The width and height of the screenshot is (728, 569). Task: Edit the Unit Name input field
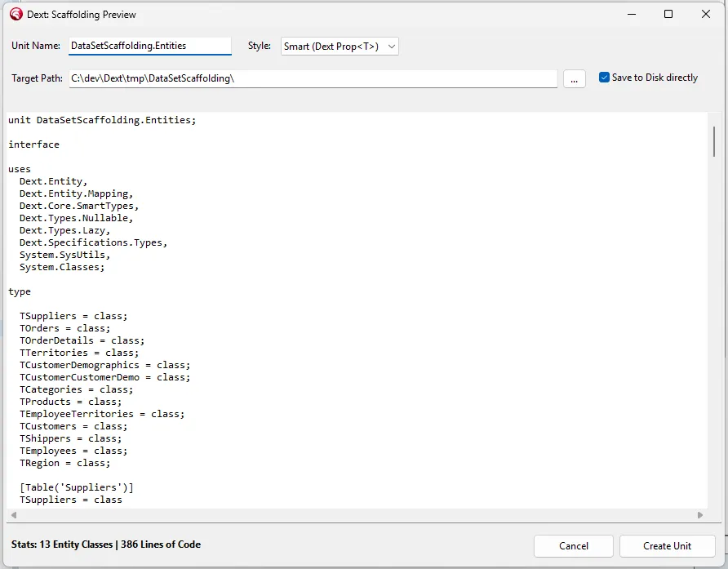pyautogui.click(x=150, y=46)
